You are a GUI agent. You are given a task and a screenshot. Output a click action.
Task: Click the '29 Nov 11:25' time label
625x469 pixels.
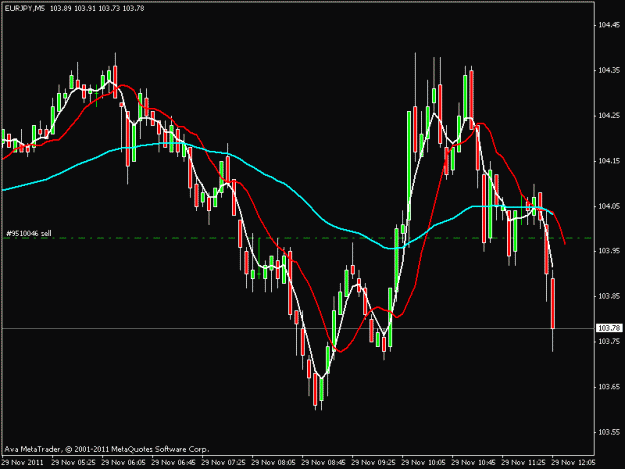pyautogui.click(x=523, y=462)
